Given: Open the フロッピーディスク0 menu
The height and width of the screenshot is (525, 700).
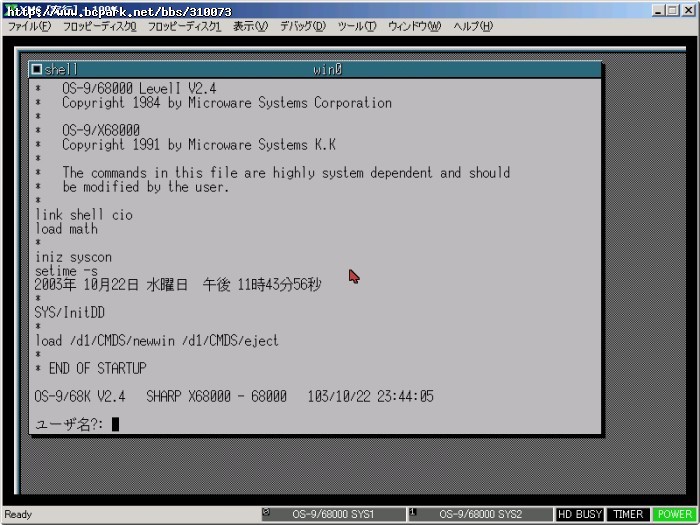Looking at the screenshot, I should [100, 26].
